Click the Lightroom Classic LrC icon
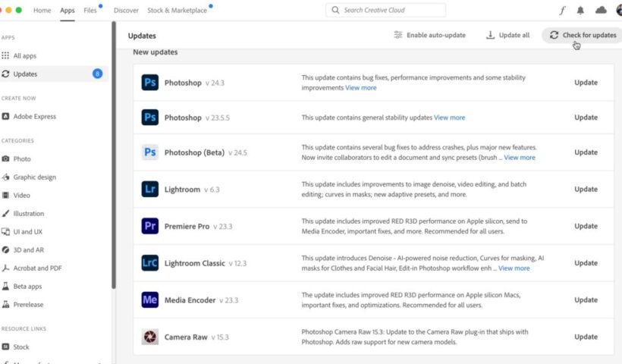 click(150, 263)
